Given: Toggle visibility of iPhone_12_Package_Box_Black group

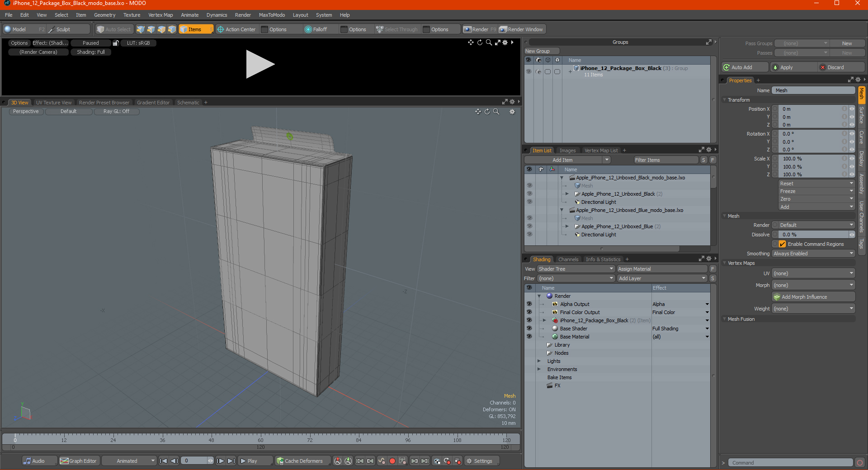Looking at the screenshot, I should pyautogui.click(x=528, y=71).
